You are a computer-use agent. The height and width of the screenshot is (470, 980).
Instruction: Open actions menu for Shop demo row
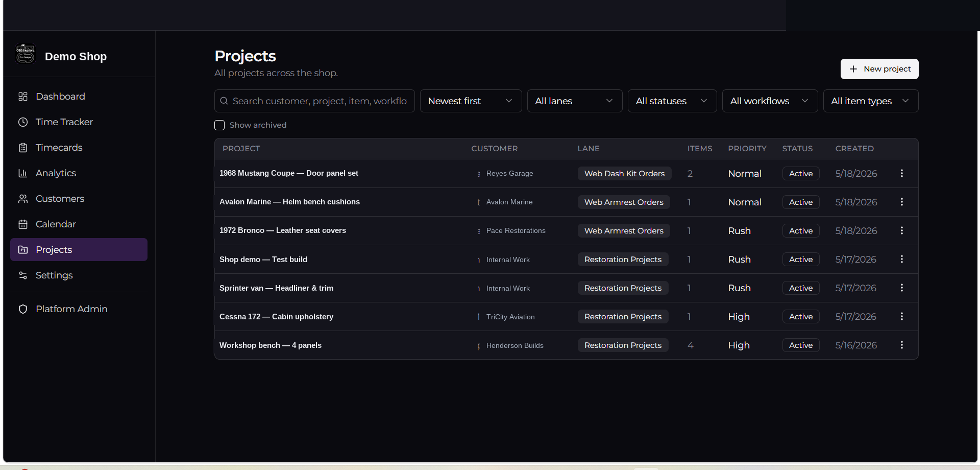902,259
